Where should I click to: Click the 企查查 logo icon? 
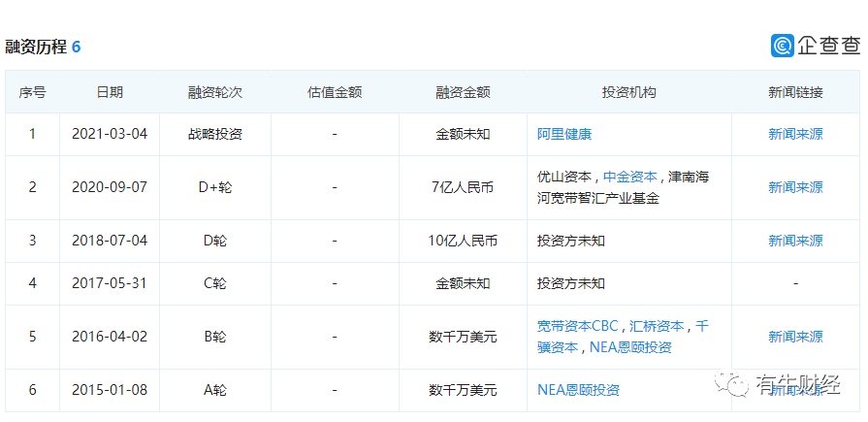[x=783, y=46]
